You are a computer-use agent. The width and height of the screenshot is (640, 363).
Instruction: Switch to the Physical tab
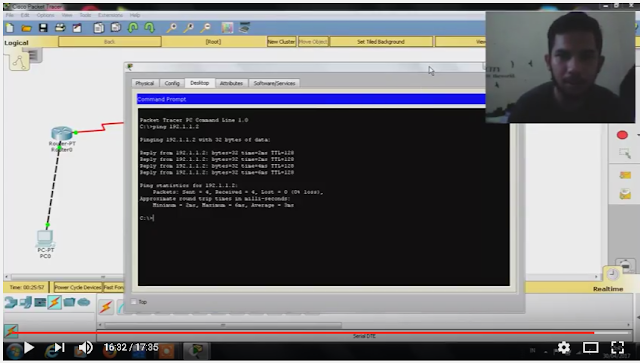click(x=144, y=83)
